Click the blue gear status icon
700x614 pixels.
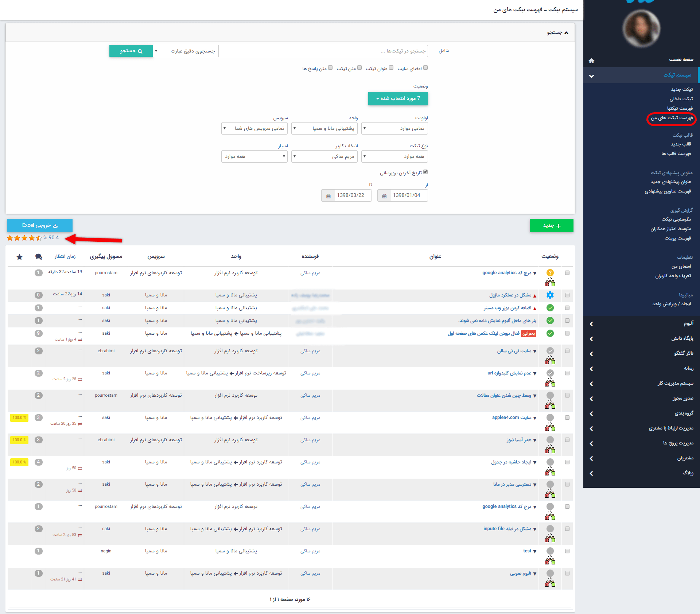tap(550, 295)
